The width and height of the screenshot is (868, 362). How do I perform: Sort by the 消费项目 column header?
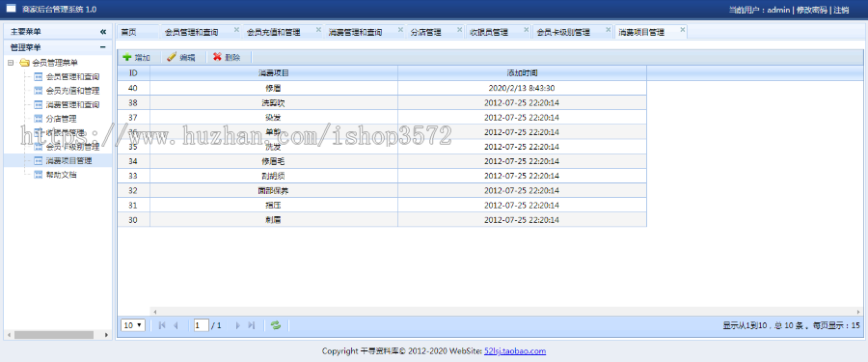(x=274, y=72)
